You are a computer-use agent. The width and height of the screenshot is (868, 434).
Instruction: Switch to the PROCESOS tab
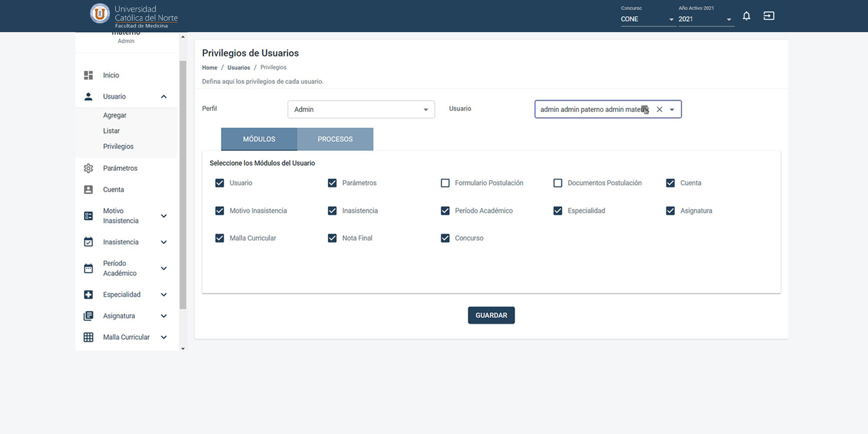pos(335,139)
